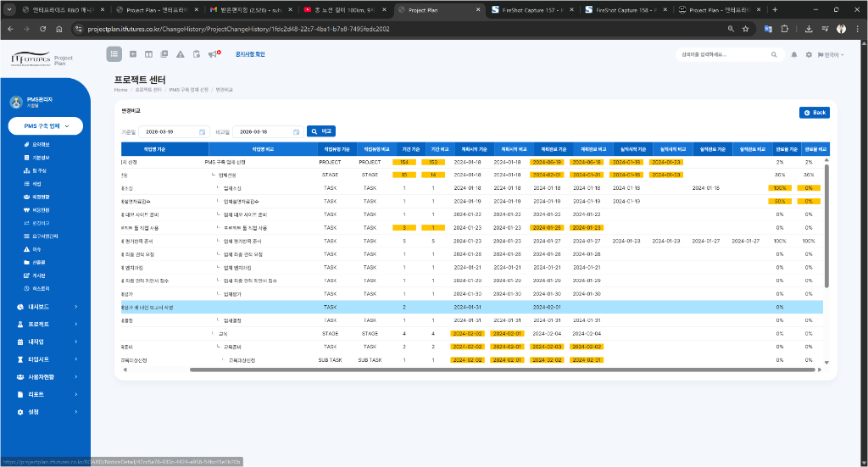Open the browser extensions puzzle icon
868x467 pixels.
(784, 29)
